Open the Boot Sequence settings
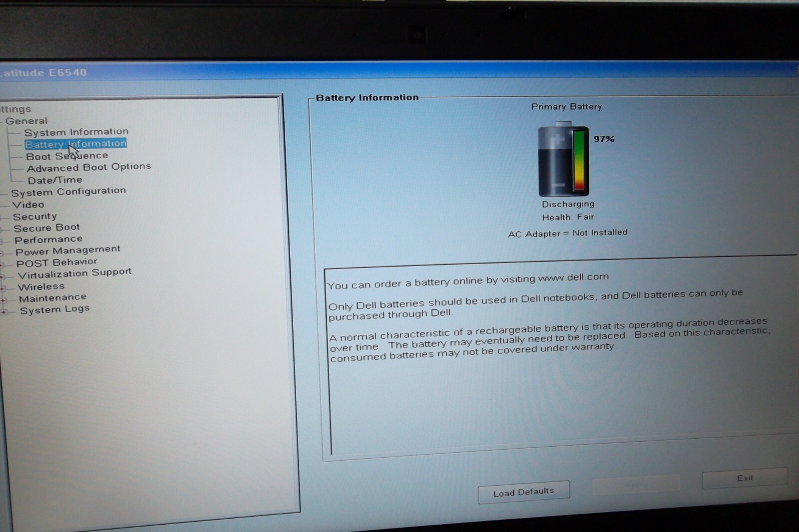Viewport: 799px width, 532px height. [67, 156]
